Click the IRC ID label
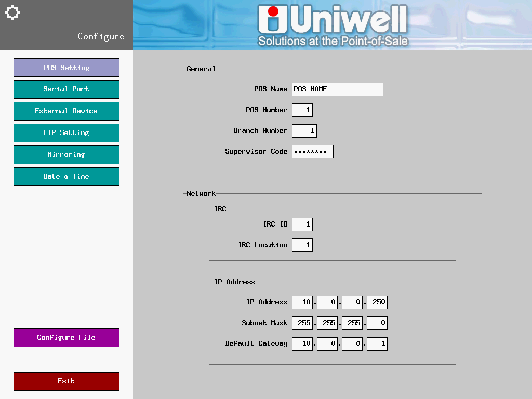Screen dimensions: 532x399 click(275, 224)
